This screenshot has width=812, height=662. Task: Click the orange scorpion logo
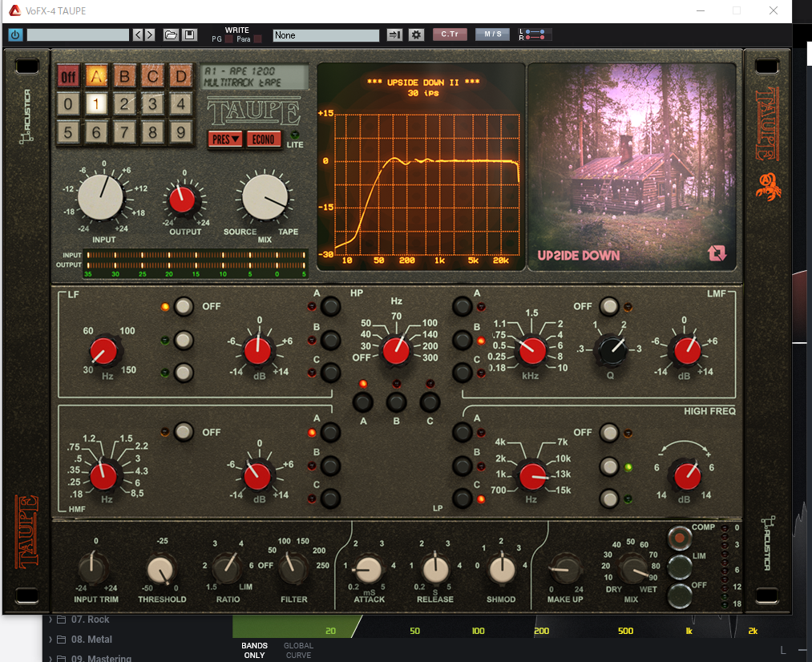[x=768, y=187]
